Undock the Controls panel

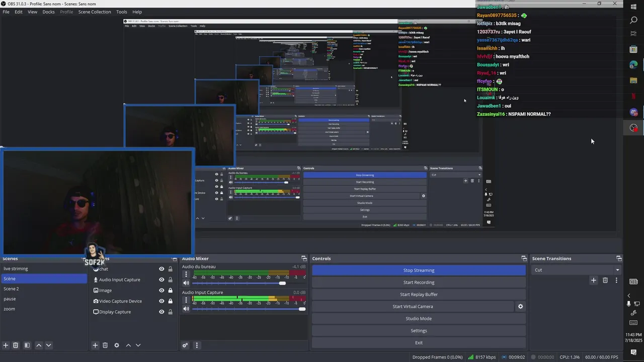click(524, 258)
